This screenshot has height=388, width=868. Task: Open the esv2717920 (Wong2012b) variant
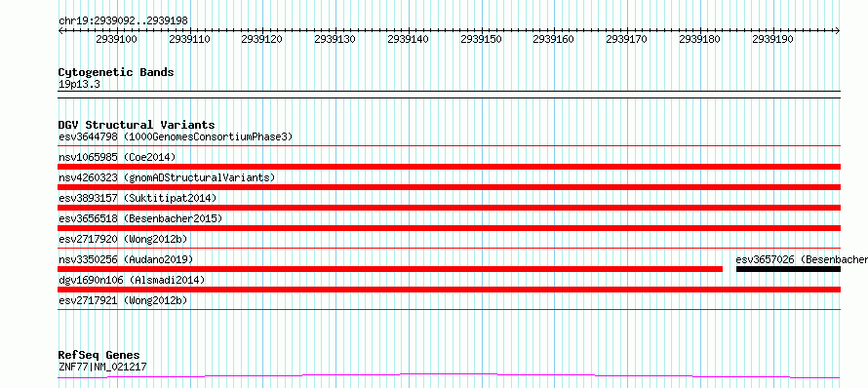point(123,239)
